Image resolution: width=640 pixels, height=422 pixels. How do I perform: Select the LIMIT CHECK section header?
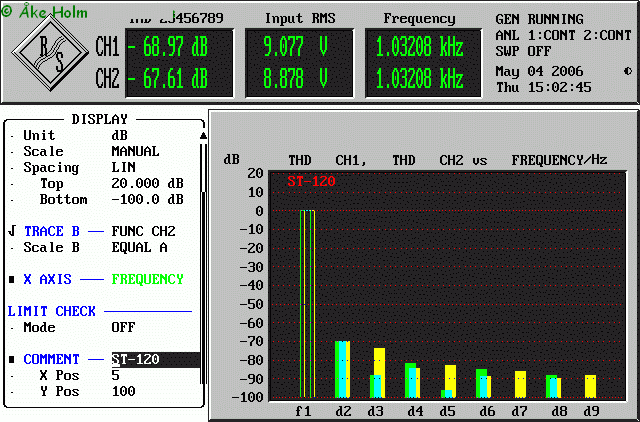[x=51, y=311]
